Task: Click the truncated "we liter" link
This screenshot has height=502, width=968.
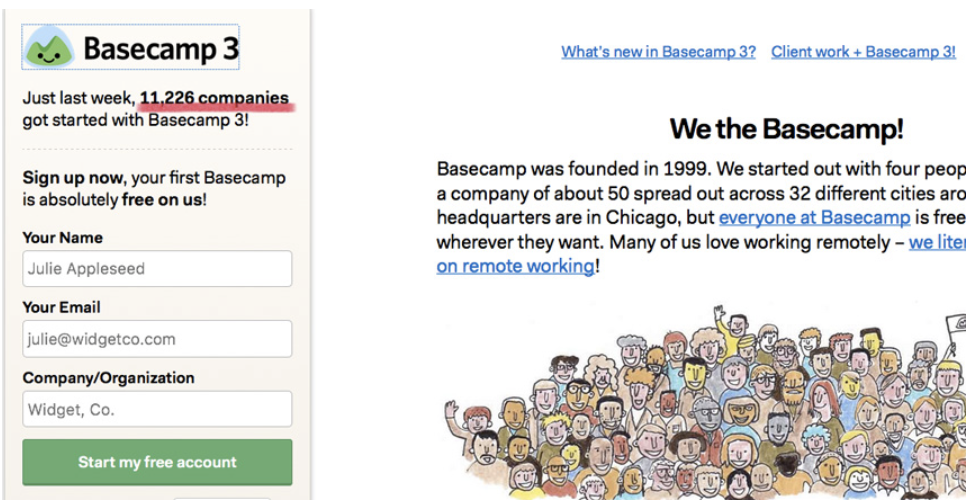Action: (937, 242)
